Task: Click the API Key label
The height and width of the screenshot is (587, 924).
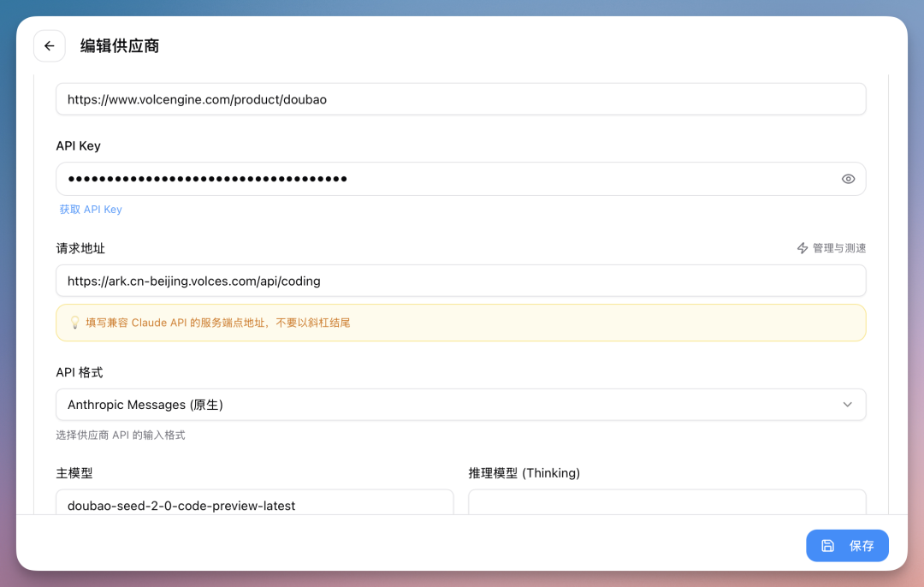Action: [79, 146]
